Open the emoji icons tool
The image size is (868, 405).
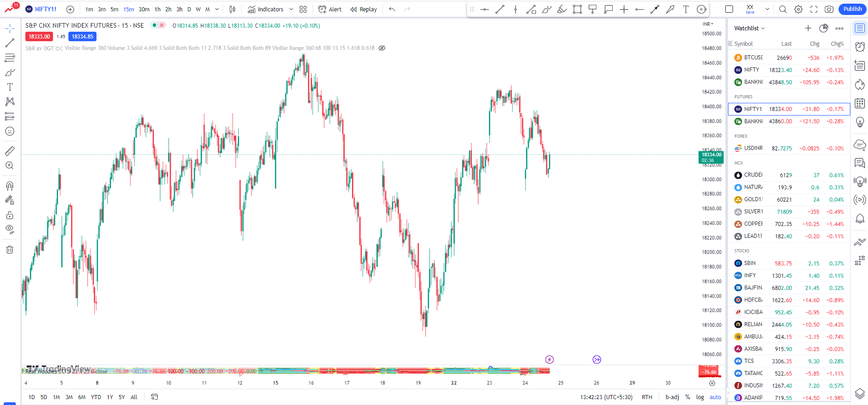click(10, 131)
